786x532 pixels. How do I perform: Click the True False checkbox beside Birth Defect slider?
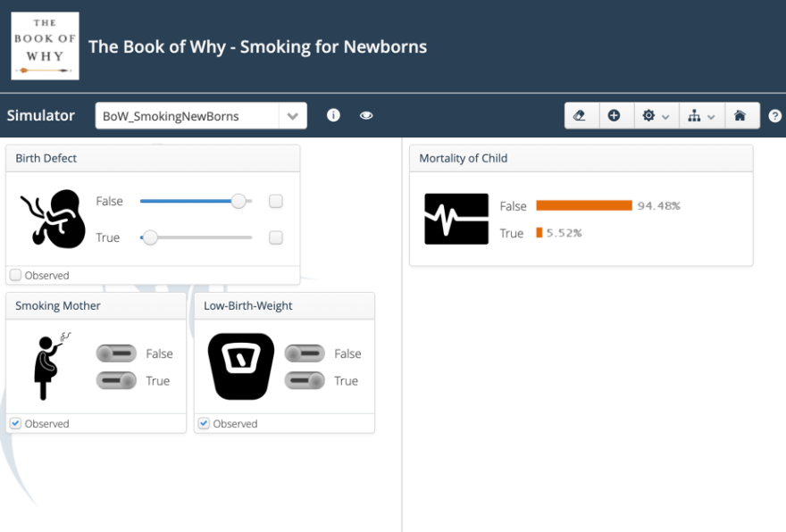pyautogui.click(x=275, y=201)
